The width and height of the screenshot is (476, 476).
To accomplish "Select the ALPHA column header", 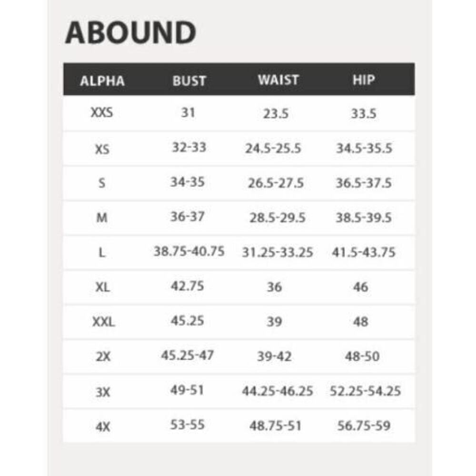I will tap(102, 81).
